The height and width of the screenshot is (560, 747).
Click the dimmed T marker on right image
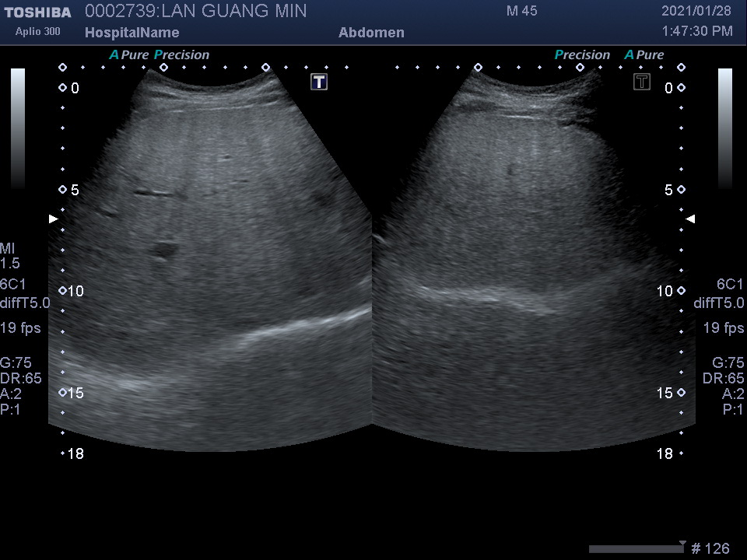pyautogui.click(x=642, y=82)
